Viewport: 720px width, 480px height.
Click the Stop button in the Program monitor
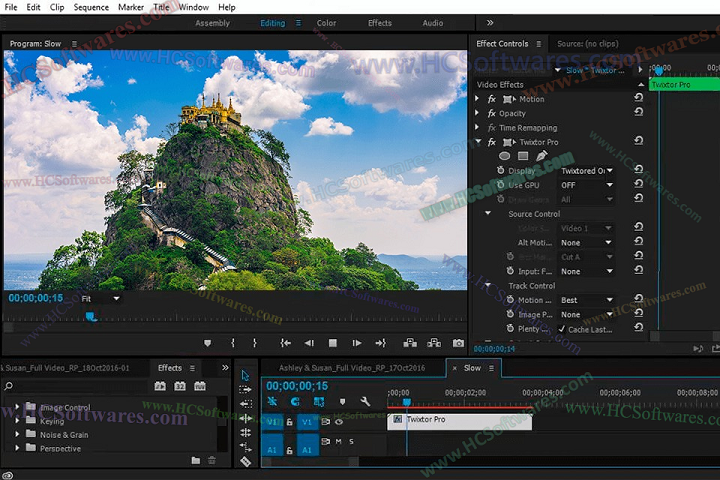click(333, 343)
